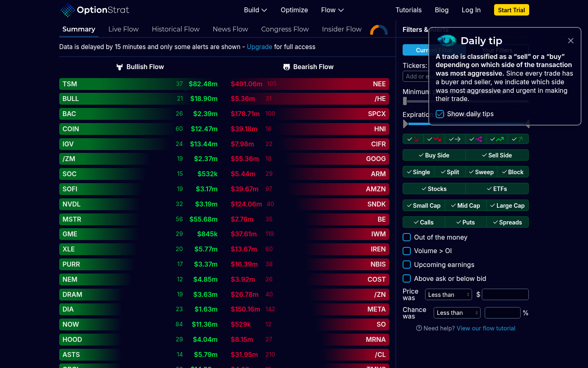The height and width of the screenshot is (368, 588).
Task: Switch to the Congress Flow tab
Action: (285, 29)
